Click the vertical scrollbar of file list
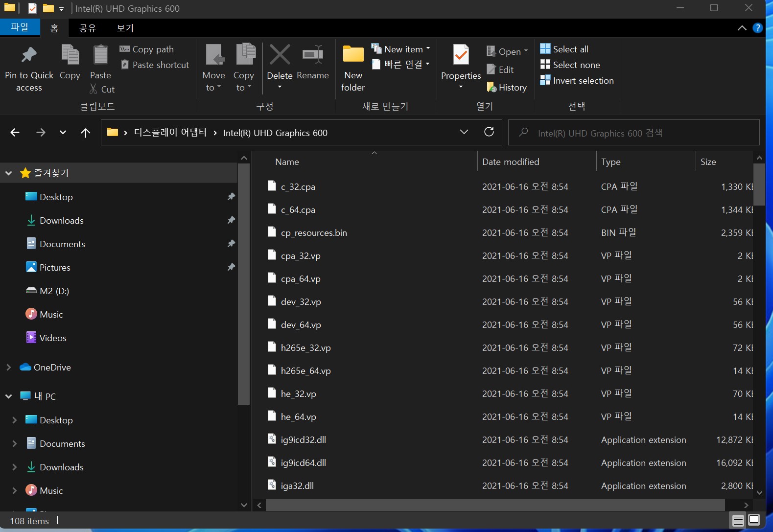The image size is (773, 532). point(759,185)
